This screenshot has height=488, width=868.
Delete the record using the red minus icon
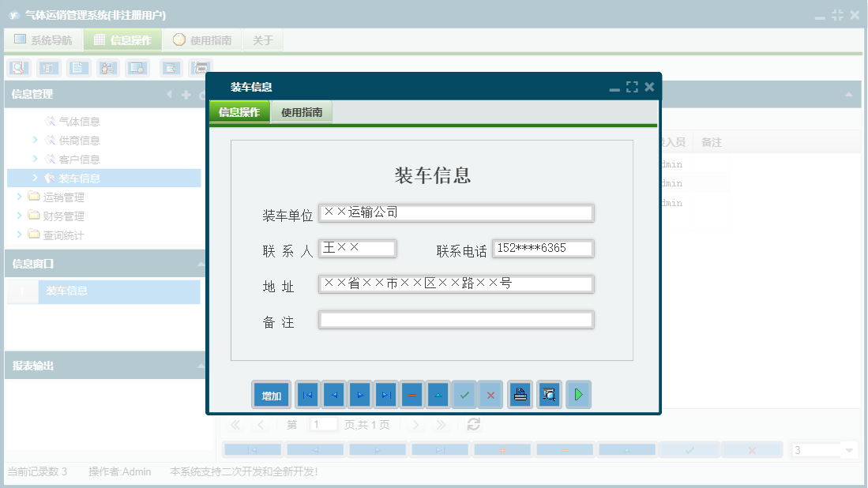pyautogui.click(x=411, y=394)
